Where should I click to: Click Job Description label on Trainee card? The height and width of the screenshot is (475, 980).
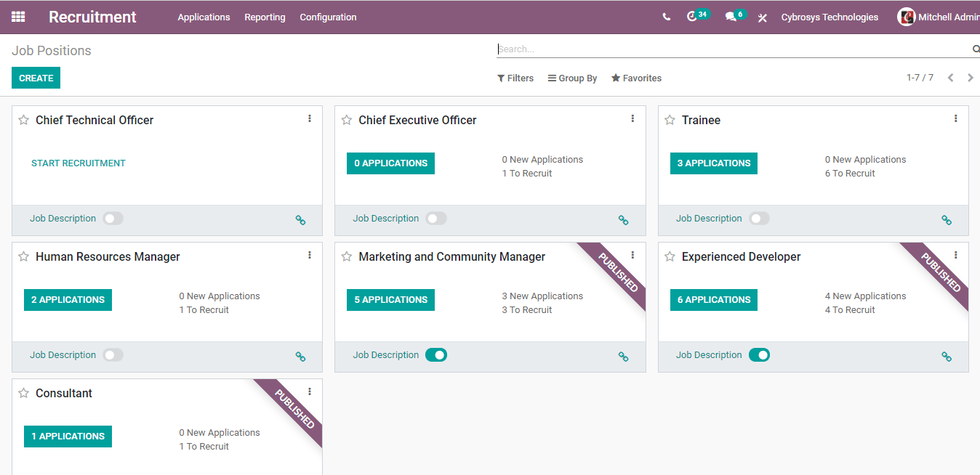pos(709,219)
